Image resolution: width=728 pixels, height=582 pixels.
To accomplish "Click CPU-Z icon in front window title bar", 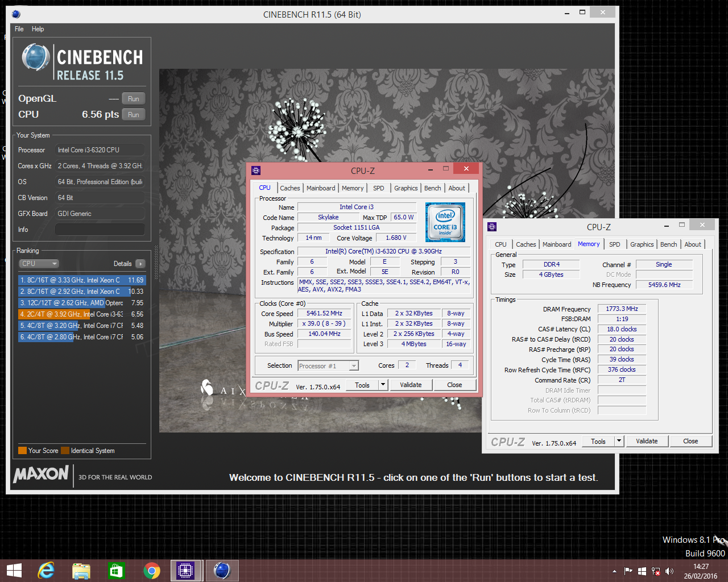I will tap(256, 171).
